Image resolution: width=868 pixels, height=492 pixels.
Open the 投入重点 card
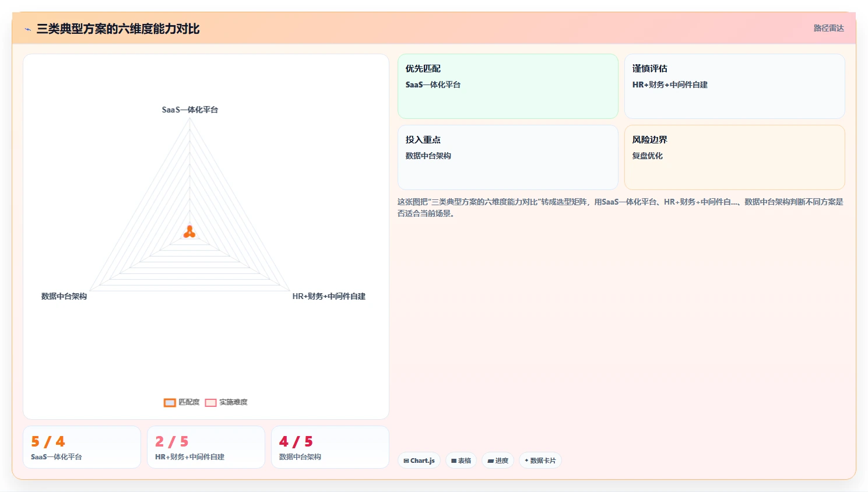click(x=508, y=157)
